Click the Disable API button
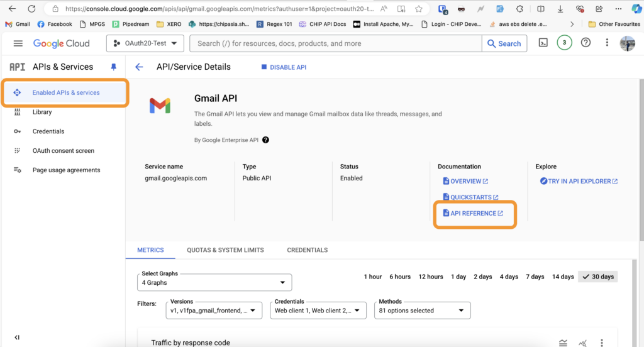The height and width of the screenshot is (347, 644). [x=284, y=67]
